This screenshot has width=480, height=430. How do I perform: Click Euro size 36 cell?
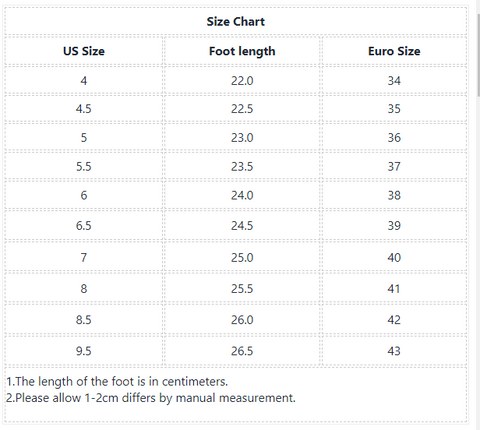click(x=394, y=137)
